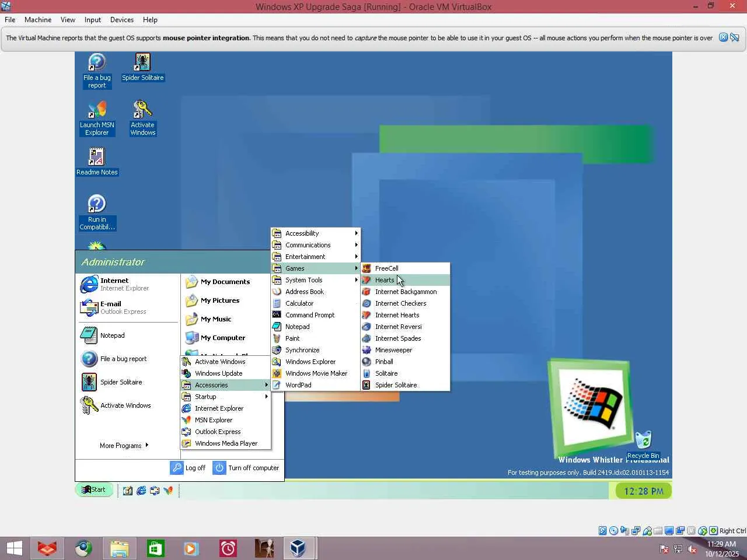The width and height of the screenshot is (747, 560).
Task: Launch Paint from Accessories
Action: 316,338
